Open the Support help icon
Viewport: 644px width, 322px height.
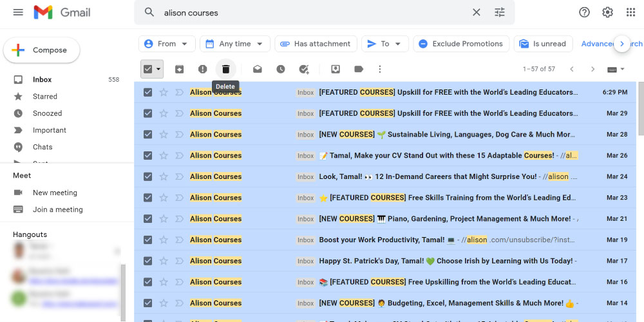pyautogui.click(x=585, y=12)
